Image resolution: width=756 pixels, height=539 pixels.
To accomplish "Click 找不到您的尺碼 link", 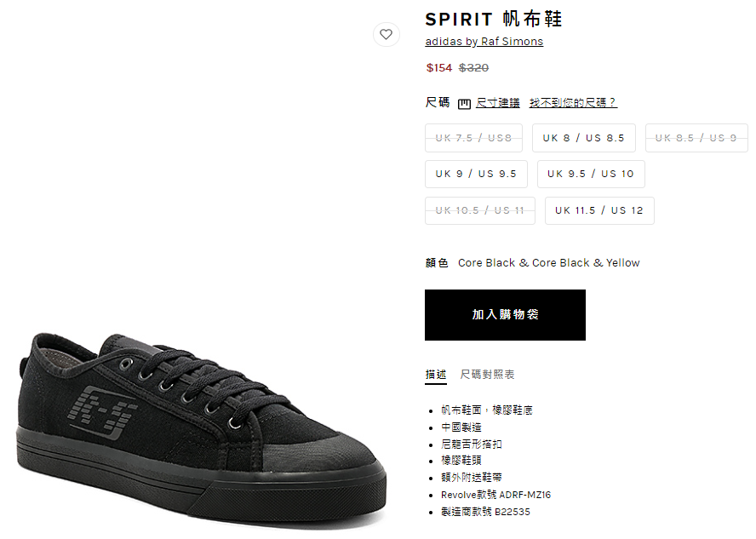I will (x=573, y=103).
